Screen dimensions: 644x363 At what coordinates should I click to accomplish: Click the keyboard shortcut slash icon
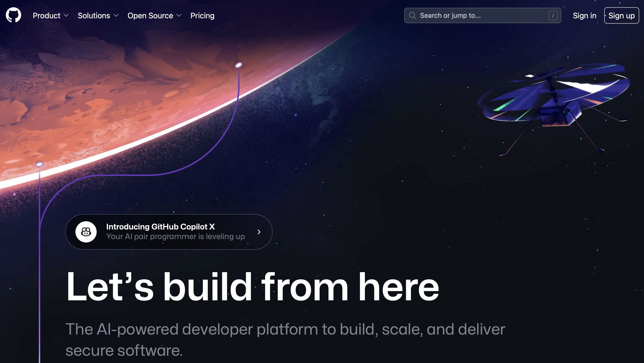(x=553, y=15)
